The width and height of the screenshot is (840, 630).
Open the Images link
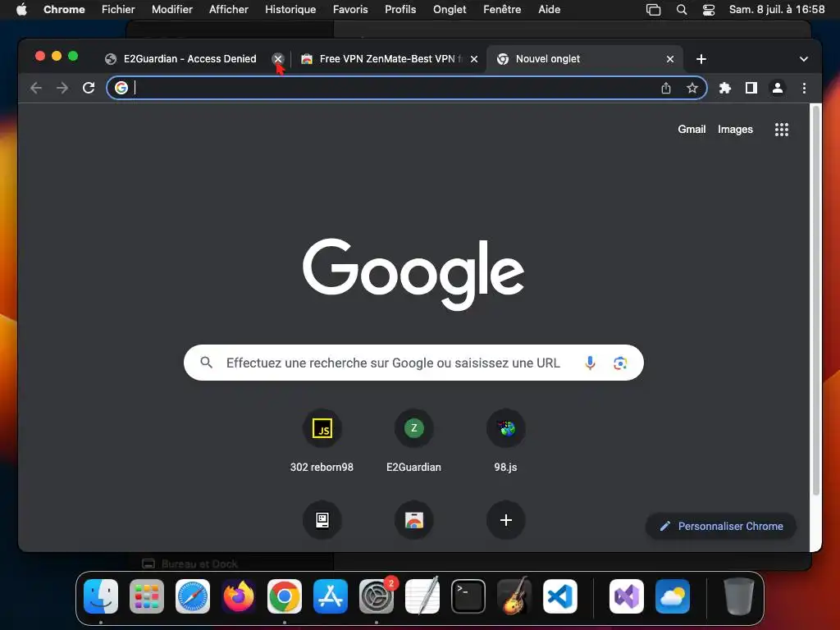(x=735, y=129)
